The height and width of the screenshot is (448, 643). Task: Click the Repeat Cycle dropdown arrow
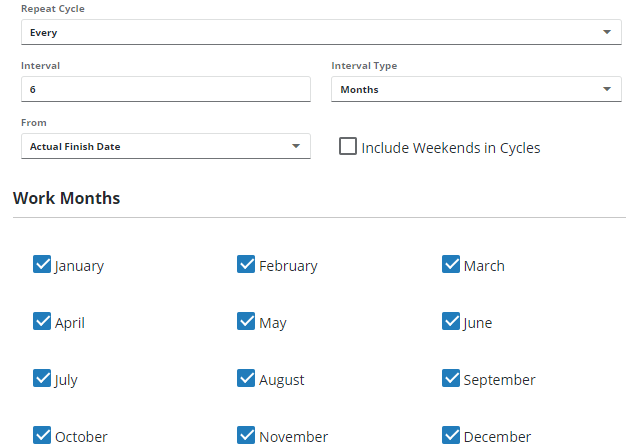[x=607, y=32]
